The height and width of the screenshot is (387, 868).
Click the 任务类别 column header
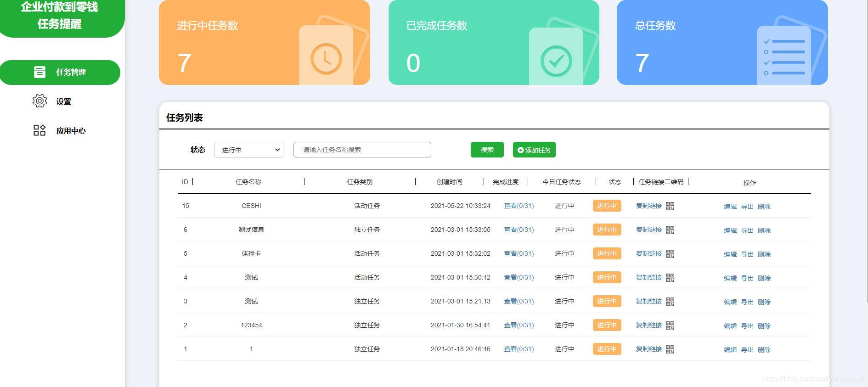(x=360, y=182)
